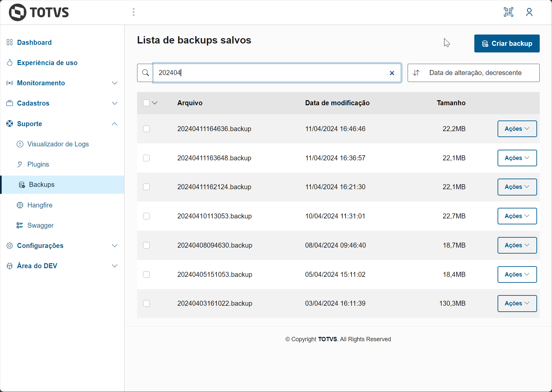Select Experiência de uso in the sidebar

pyautogui.click(x=47, y=63)
